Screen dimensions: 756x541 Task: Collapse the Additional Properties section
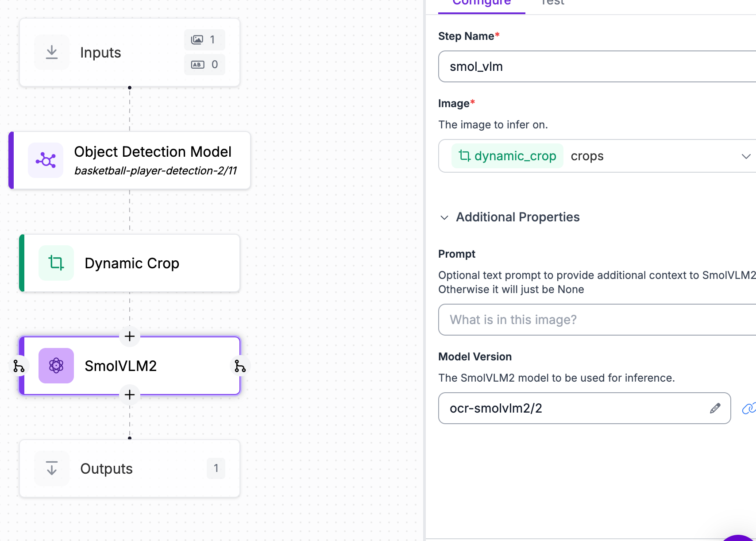tap(444, 217)
